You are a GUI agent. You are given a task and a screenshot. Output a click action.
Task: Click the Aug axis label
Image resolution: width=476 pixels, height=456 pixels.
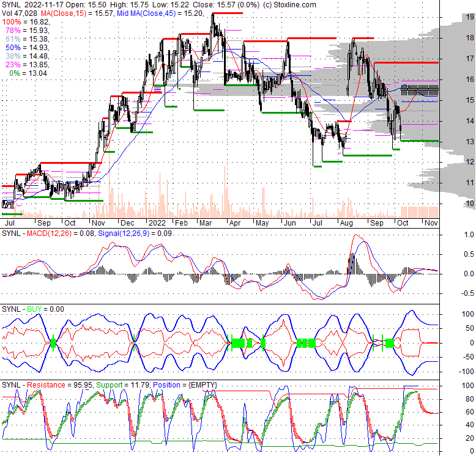coord(346,223)
